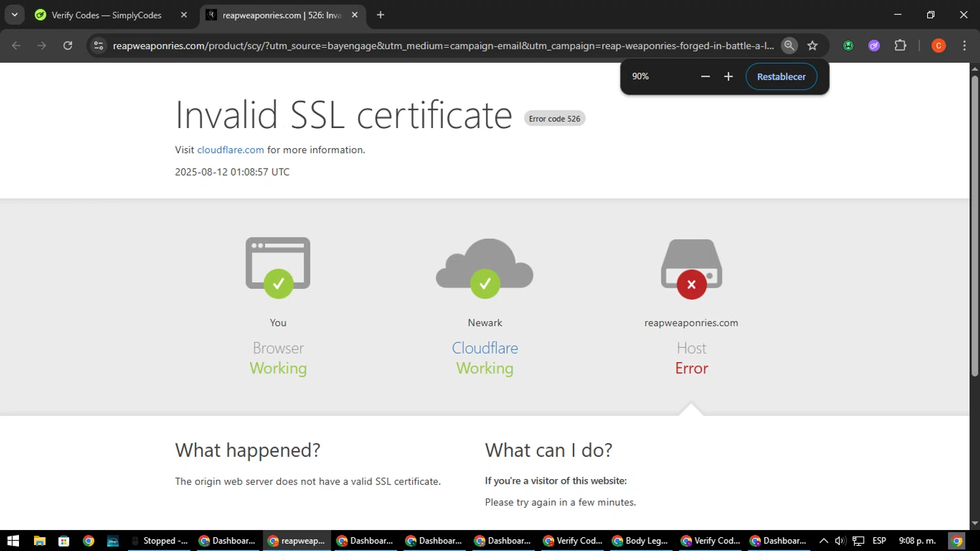Bookmark this page with the star icon
The width and height of the screenshot is (980, 551).
813,46
